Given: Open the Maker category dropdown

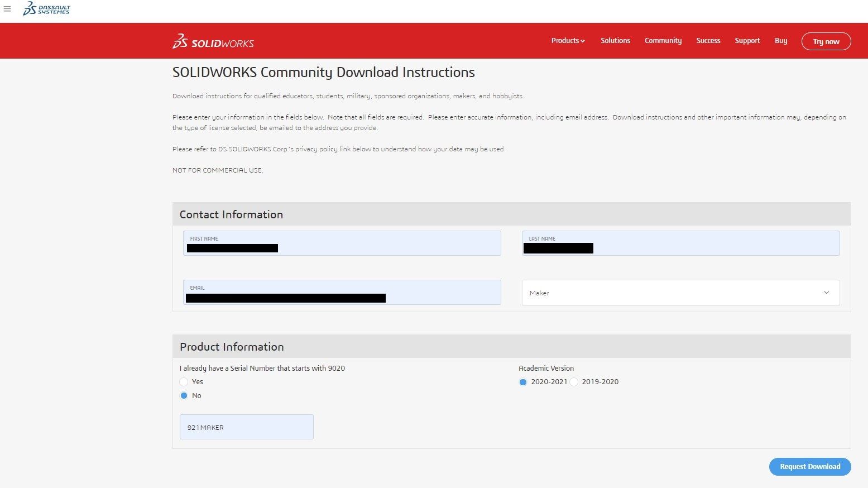Looking at the screenshot, I should [x=681, y=293].
